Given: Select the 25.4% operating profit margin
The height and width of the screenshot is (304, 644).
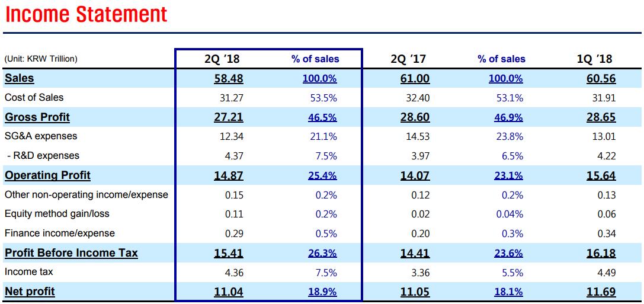Looking at the screenshot, I should coord(322,175).
